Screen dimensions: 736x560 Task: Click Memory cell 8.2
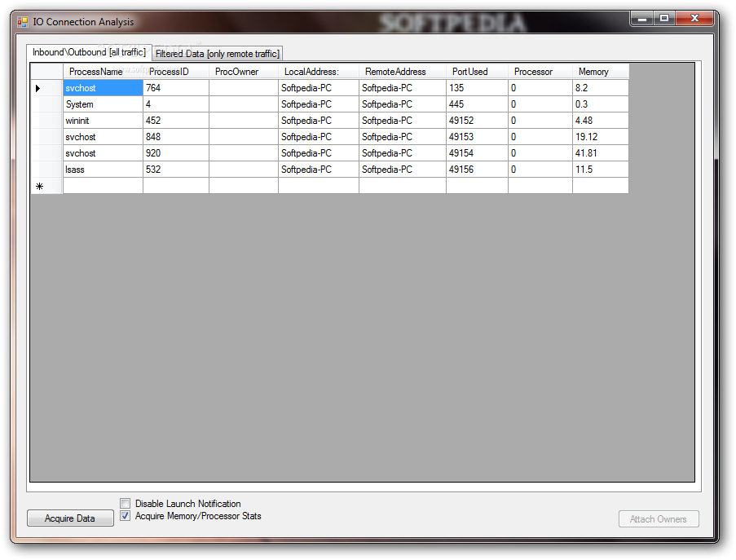pos(601,88)
